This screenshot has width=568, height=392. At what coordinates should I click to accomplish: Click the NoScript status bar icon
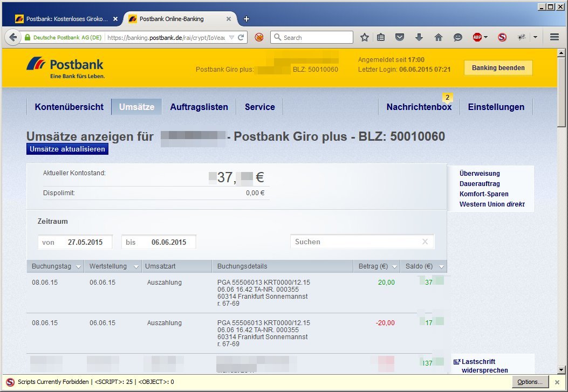click(x=10, y=382)
